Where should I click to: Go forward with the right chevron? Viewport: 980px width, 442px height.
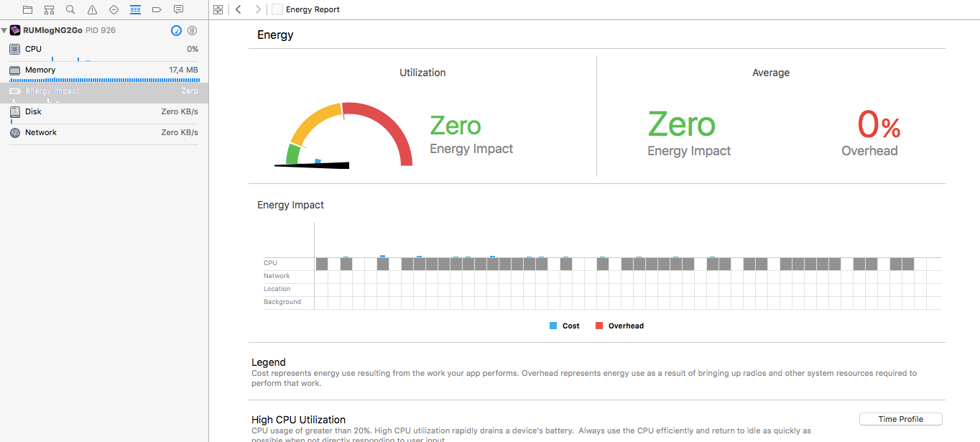(258, 9)
